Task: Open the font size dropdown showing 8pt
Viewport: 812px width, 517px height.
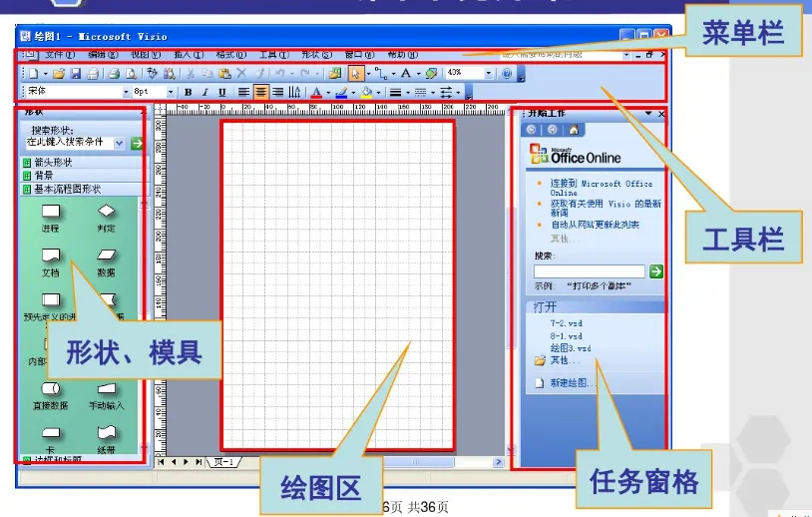Action: point(171,92)
